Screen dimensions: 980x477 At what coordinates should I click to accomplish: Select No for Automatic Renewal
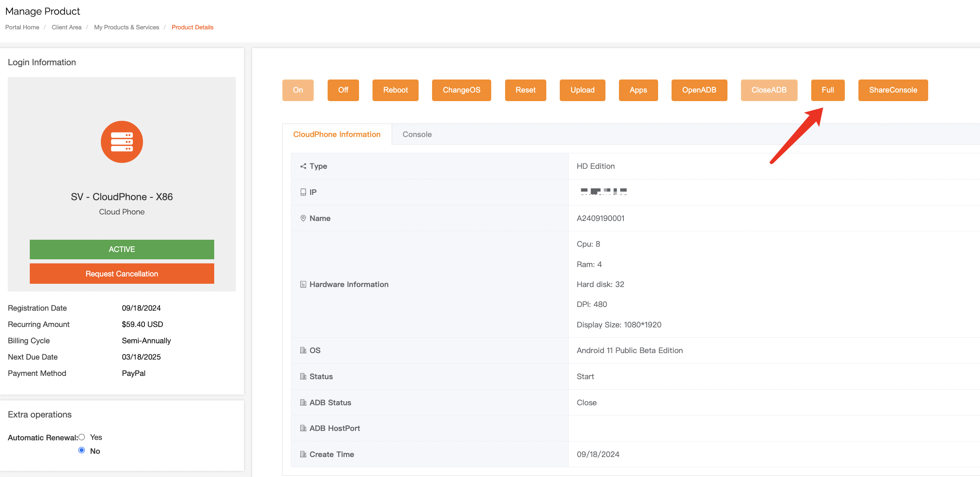tap(82, 450)
